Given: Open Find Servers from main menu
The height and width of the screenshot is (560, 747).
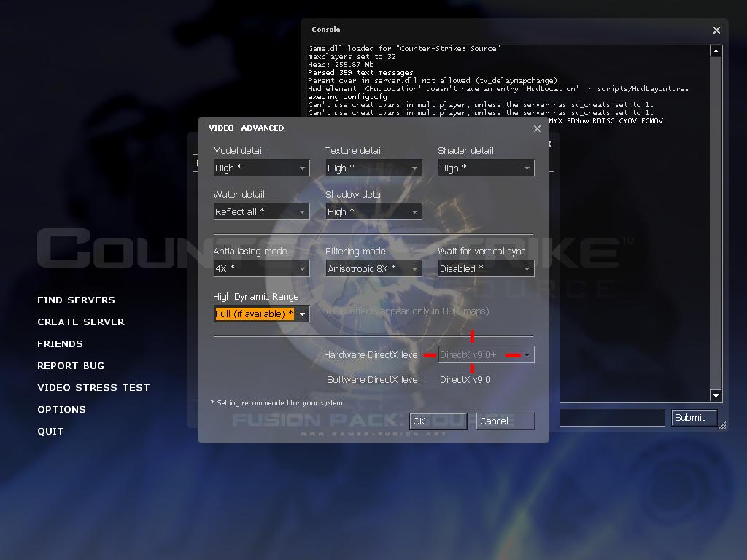Looking at the screenshot, I should (x=76, y=300).
